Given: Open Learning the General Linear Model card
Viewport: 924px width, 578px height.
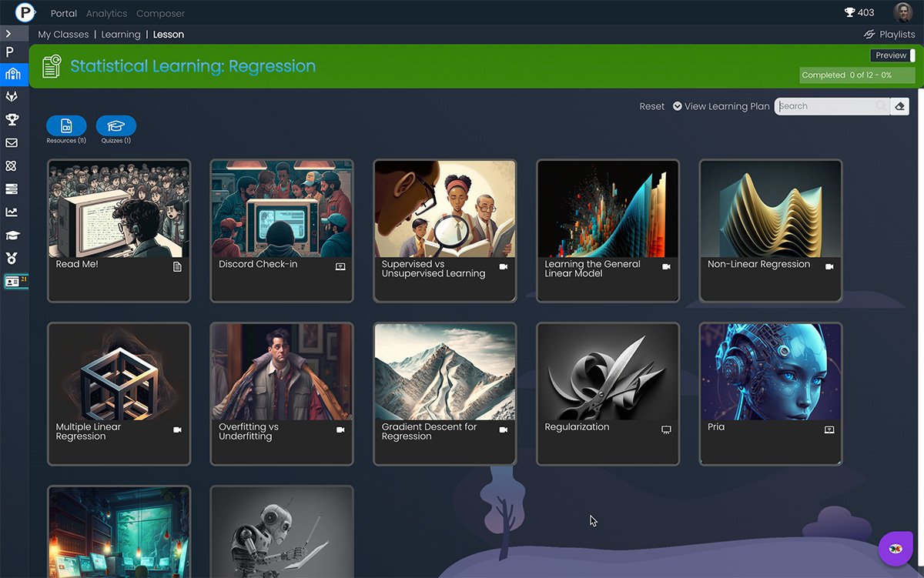Looking at the screenshot, I should (608, 230).
